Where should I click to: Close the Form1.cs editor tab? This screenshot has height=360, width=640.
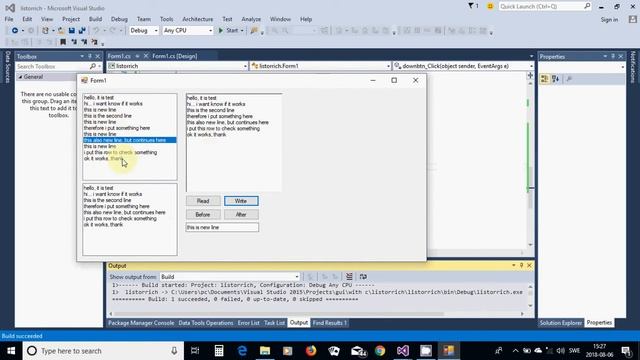tap(146, 56)
